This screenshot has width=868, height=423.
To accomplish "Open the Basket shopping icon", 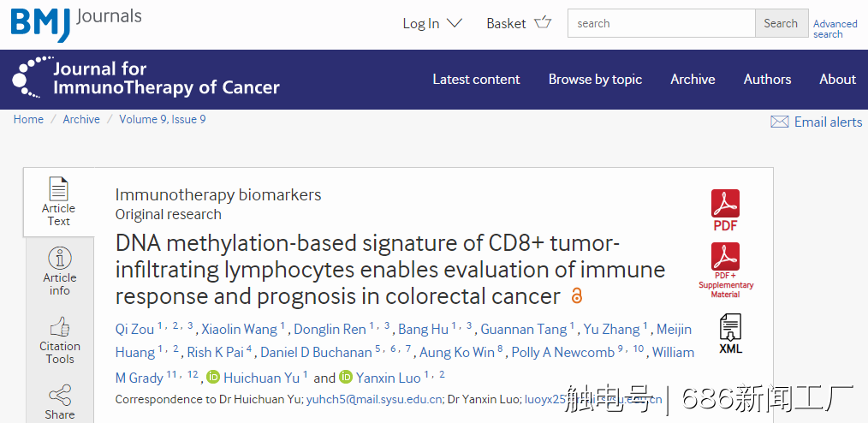I will pyautogui.click(x=543, y=23).
